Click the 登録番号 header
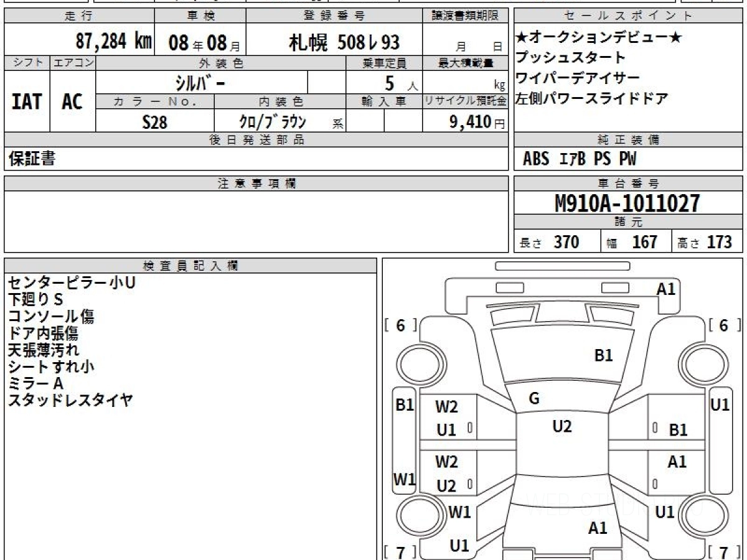This screenshot has height=560, width=747. pos(334,16)
